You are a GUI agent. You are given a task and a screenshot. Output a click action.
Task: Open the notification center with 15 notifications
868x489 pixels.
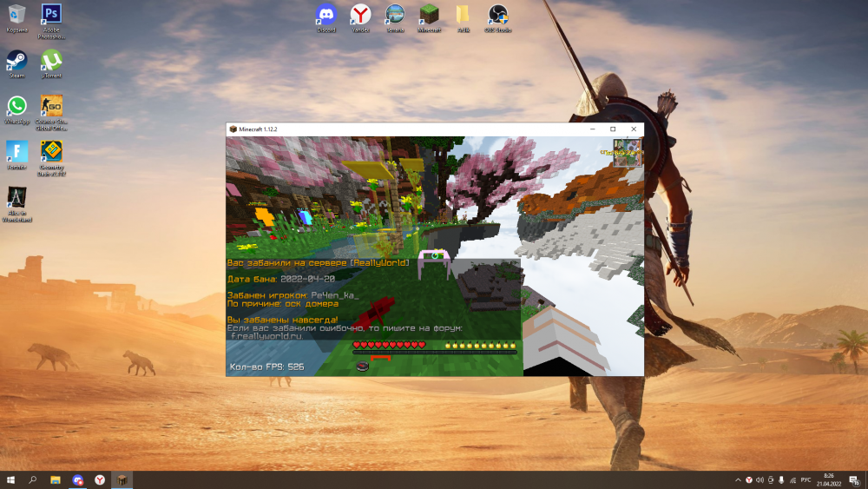854,480
